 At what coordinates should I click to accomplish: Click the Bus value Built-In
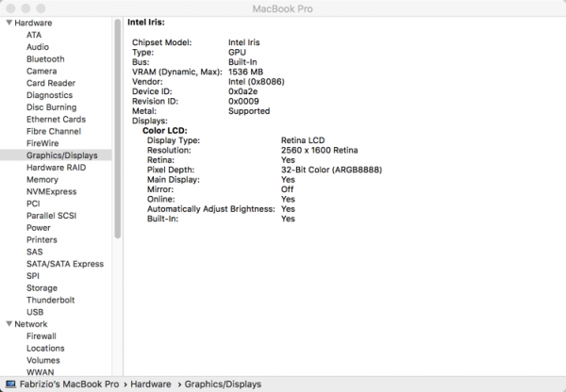coord(242,62)
